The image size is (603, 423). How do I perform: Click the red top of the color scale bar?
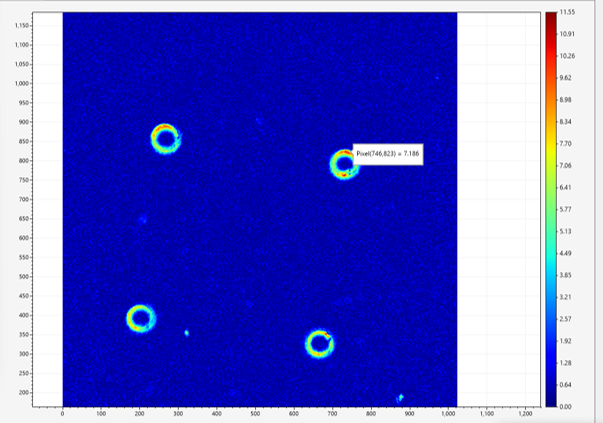tap(549, 20)
